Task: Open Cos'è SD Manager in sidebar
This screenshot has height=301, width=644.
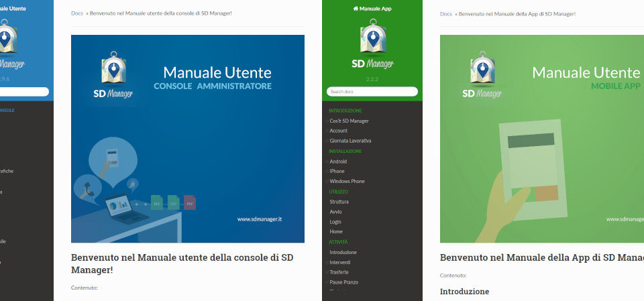Action: tap(349, 121)
